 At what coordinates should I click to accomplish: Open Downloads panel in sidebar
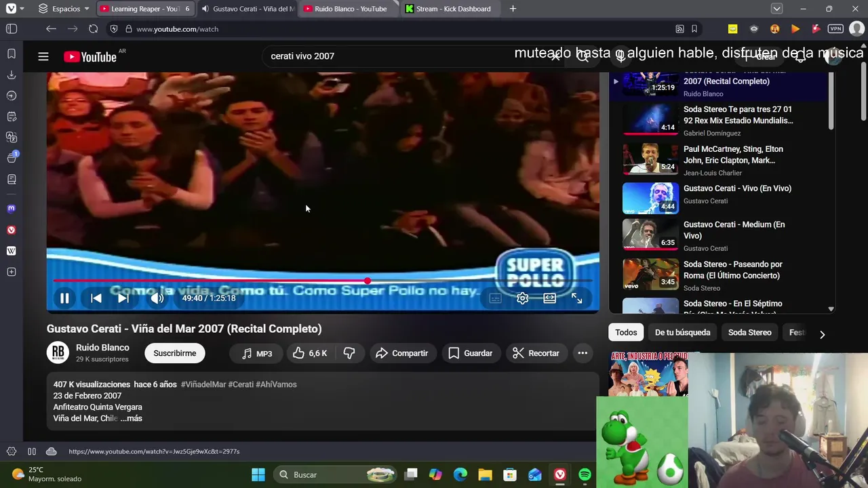tap(11, 75)
